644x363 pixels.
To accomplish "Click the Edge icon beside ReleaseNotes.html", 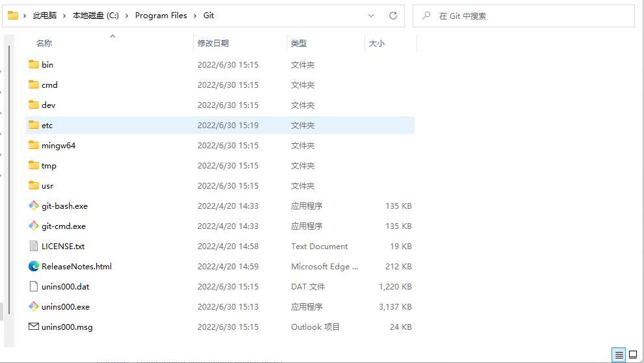I will tap(34, 266).
